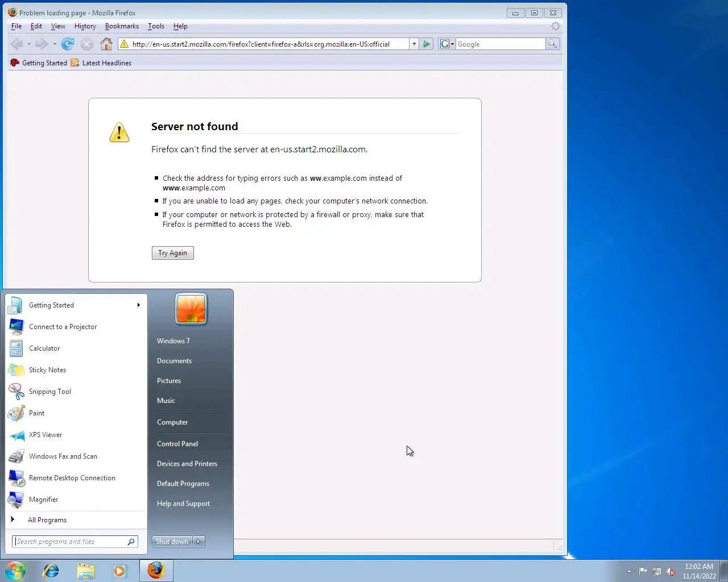The image size is (728, 582).
Task: Open the Latest Headlines feed bookmark
Action: pyautogui.click(x=101, y=63)
